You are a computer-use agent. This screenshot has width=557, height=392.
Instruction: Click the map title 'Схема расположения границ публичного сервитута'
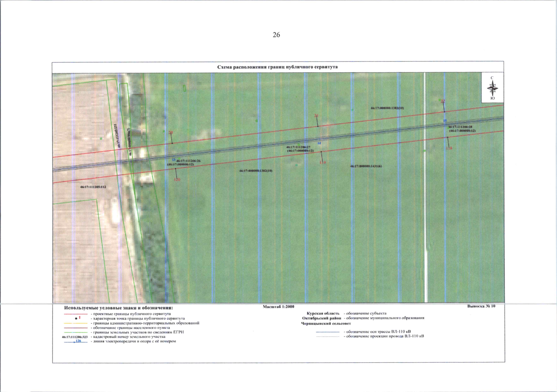[x=277, y=67]
